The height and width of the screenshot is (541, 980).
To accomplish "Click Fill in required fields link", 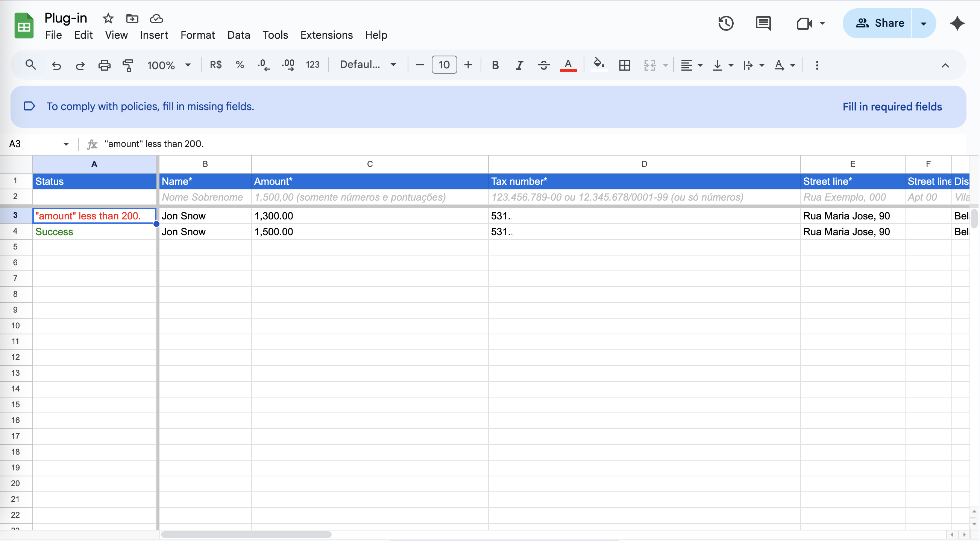I will tap(892, 106).
